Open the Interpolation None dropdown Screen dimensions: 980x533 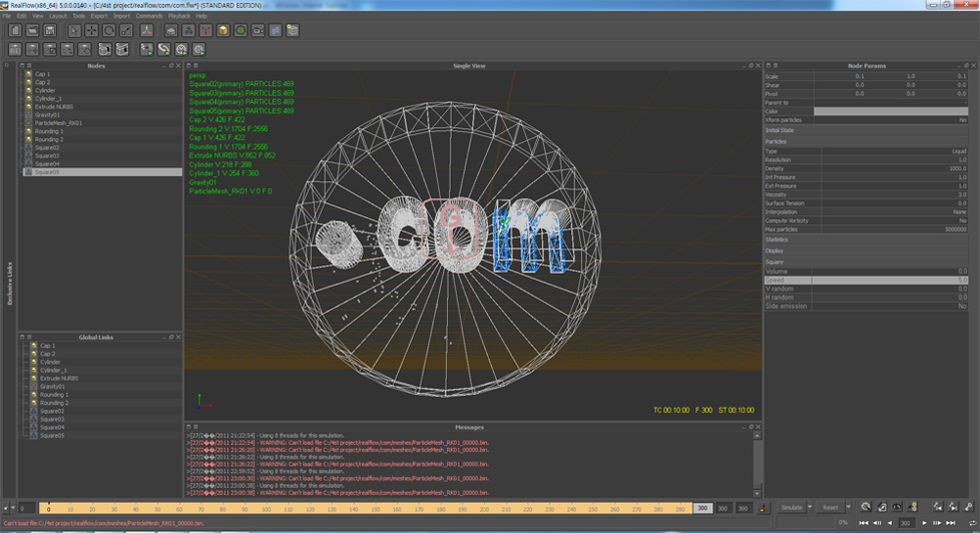click(894, 212)
